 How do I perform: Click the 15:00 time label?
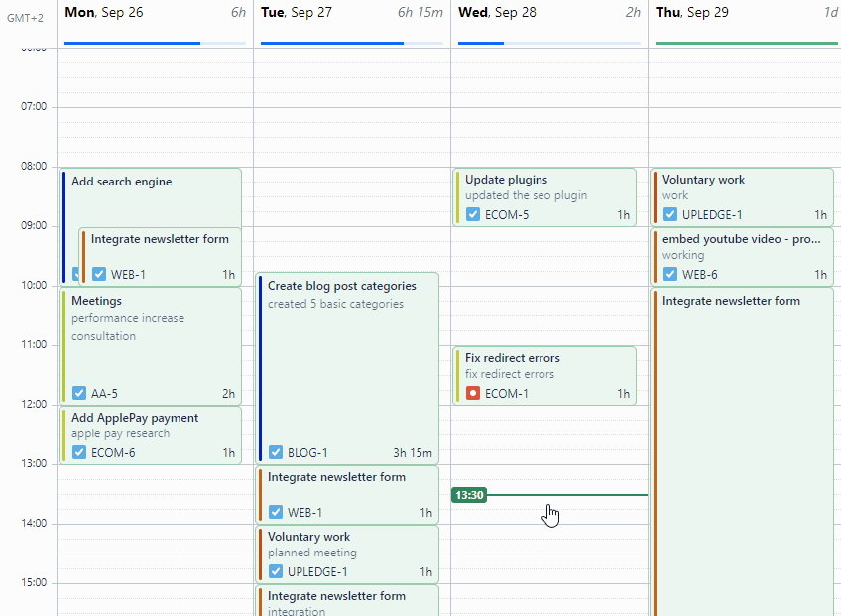coord(34,582)
